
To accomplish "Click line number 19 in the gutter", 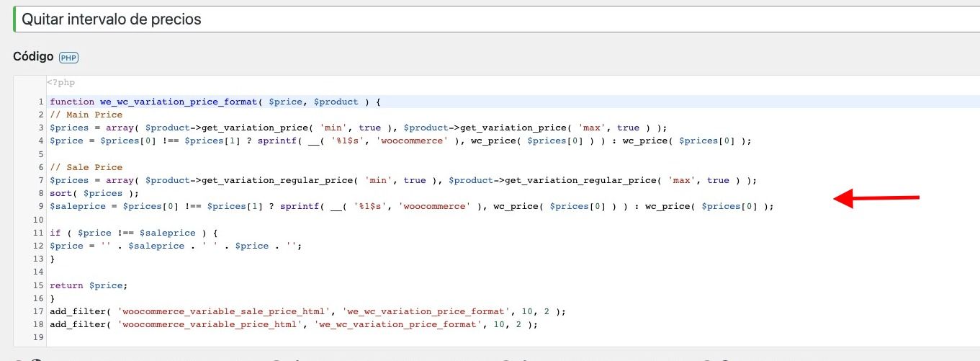I will (39, 337).
